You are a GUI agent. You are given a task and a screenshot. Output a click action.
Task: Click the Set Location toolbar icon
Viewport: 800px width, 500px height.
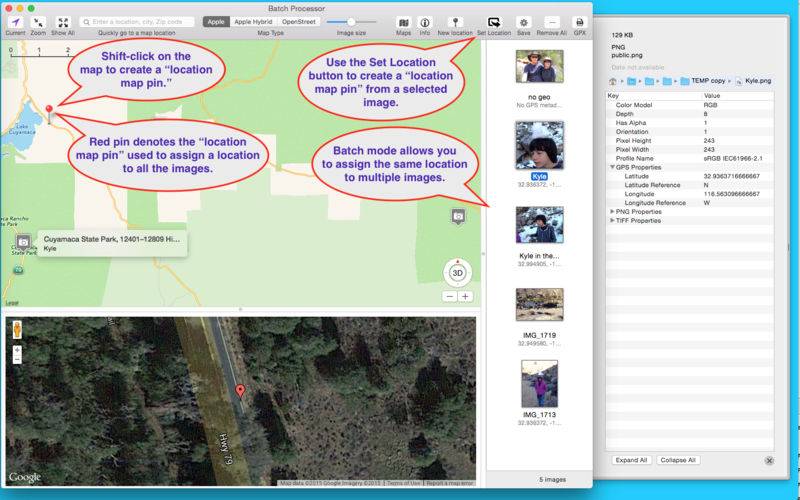click(x=494, y=22)
